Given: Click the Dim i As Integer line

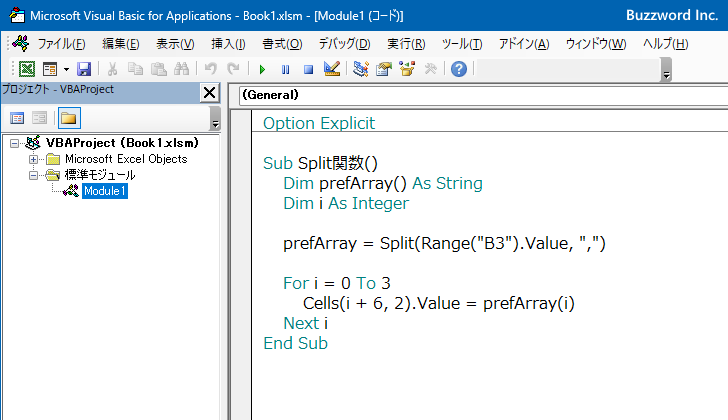Looking at the screenshot, I should (x=346, y=203).
